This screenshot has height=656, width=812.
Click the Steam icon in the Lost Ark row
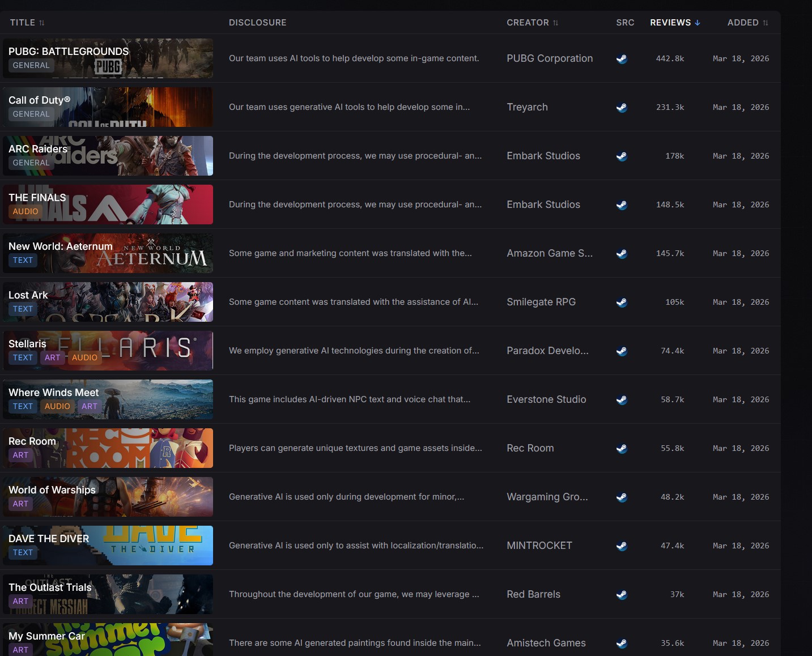point(622,303)
